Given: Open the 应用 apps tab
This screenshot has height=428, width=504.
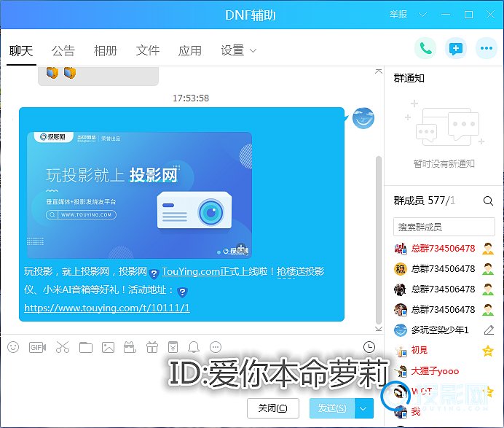Looking at the screenshot, I should click(x=190, y=51).
